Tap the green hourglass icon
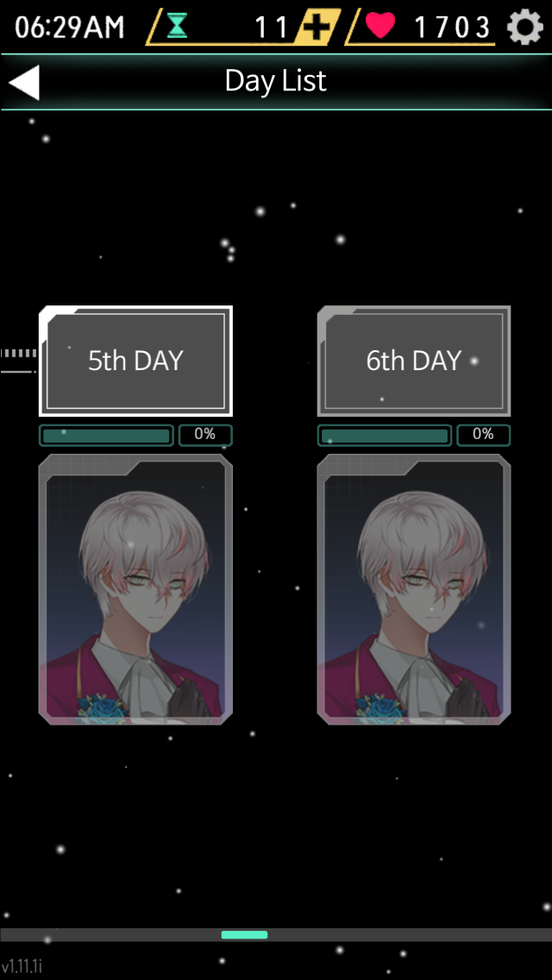 177,26
